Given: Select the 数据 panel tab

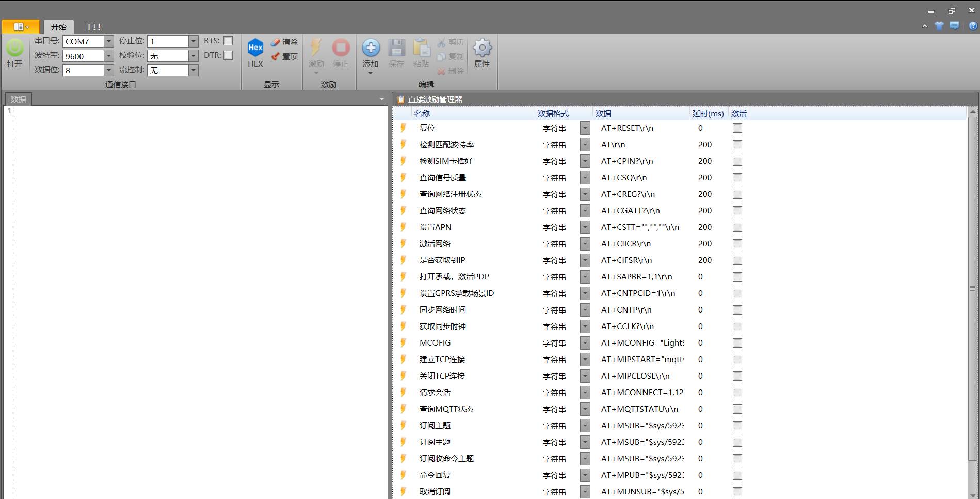Looking at the screenshot, I should coord(18,99).
